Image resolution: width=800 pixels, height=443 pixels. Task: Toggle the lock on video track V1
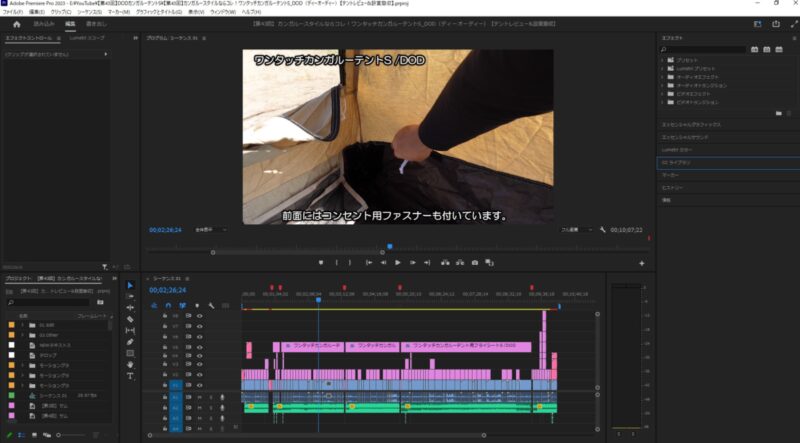[165, 385]
